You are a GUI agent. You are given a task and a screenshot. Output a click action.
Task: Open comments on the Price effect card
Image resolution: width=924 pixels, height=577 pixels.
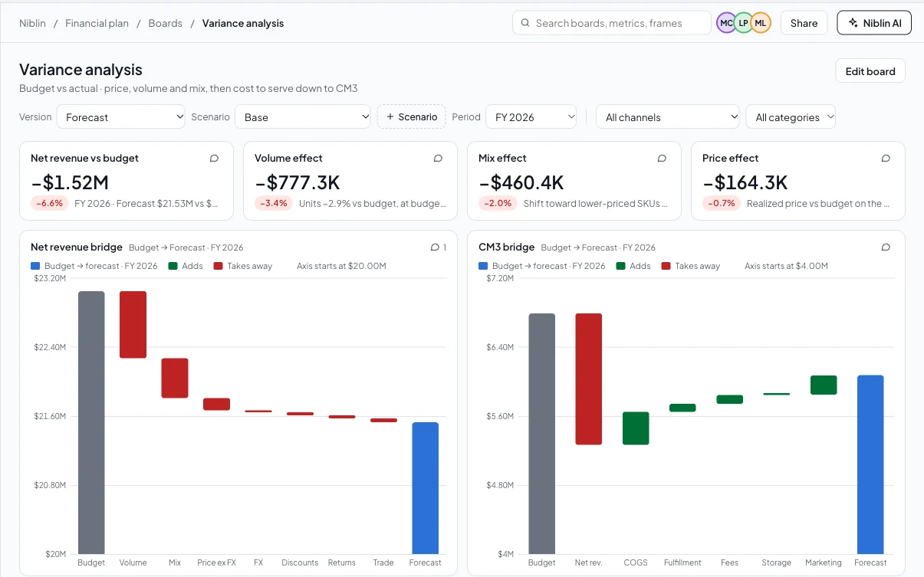coord(886,158)
